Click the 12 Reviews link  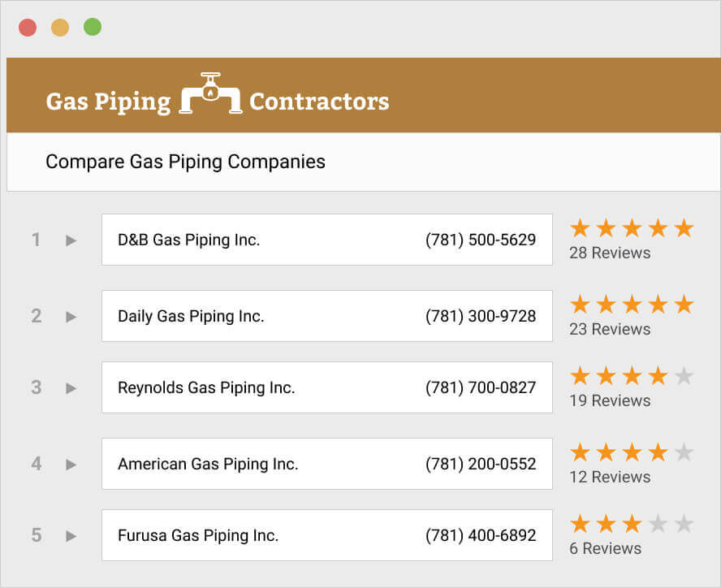(x=609, y=477)
